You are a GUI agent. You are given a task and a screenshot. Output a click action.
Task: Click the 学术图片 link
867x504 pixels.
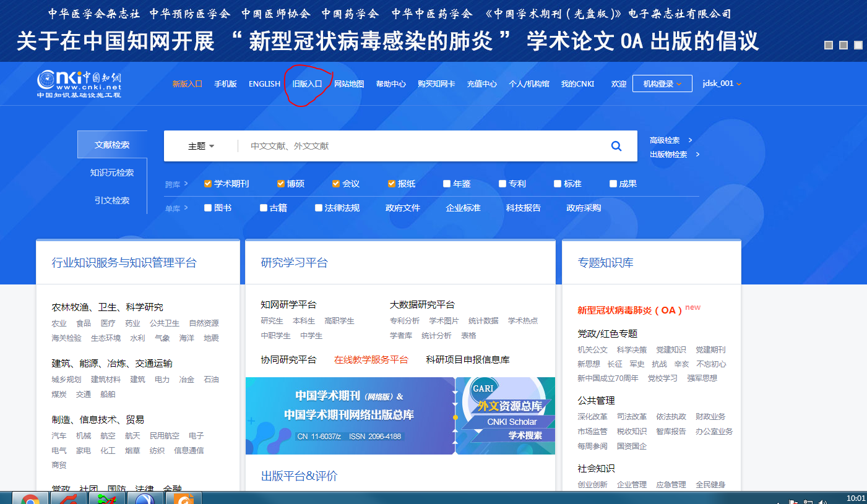[x=444, y=320]
